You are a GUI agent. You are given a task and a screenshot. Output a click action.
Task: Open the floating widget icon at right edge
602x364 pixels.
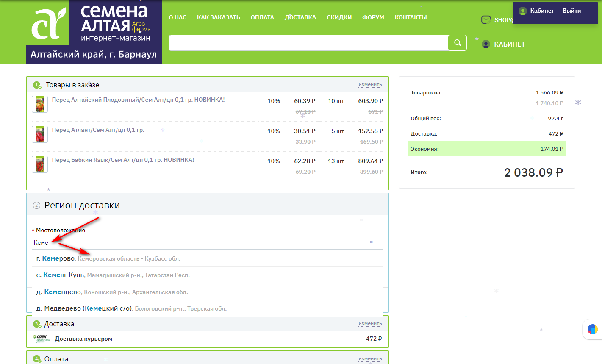(592, 329)
